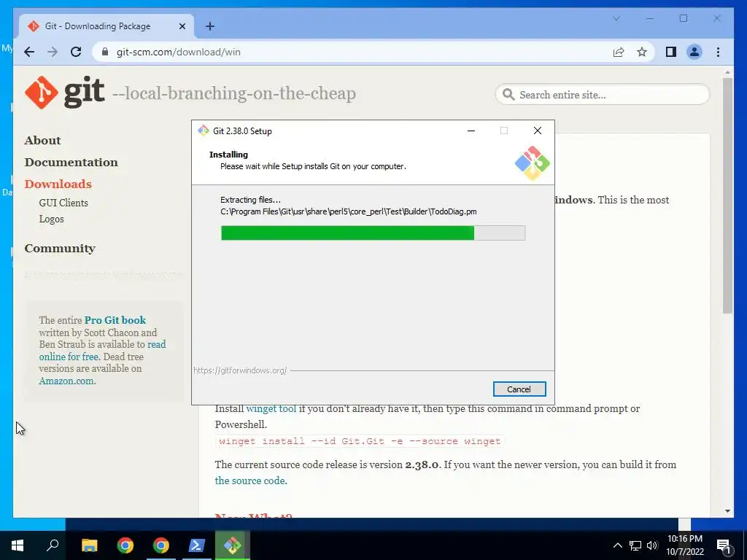Open the Chrome profile avatar
Viewport: 747px width, 560px height.
point(694,52)
